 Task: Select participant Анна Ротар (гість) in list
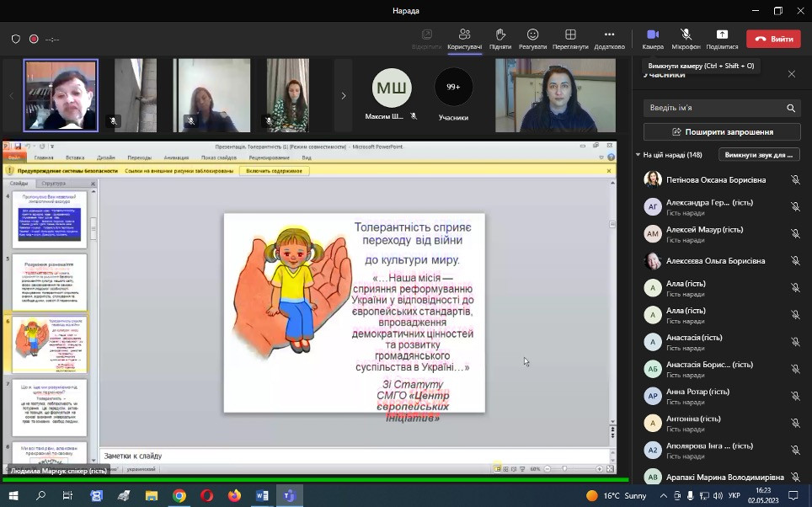pyautogui.click(x=697, y=392)
